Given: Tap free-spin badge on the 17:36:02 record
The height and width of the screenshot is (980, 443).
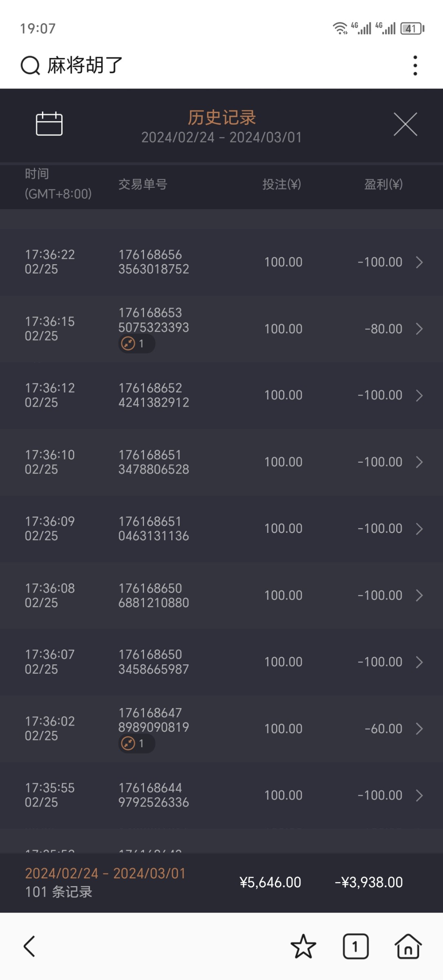Looking at the screenshot, I should [136, 744].
